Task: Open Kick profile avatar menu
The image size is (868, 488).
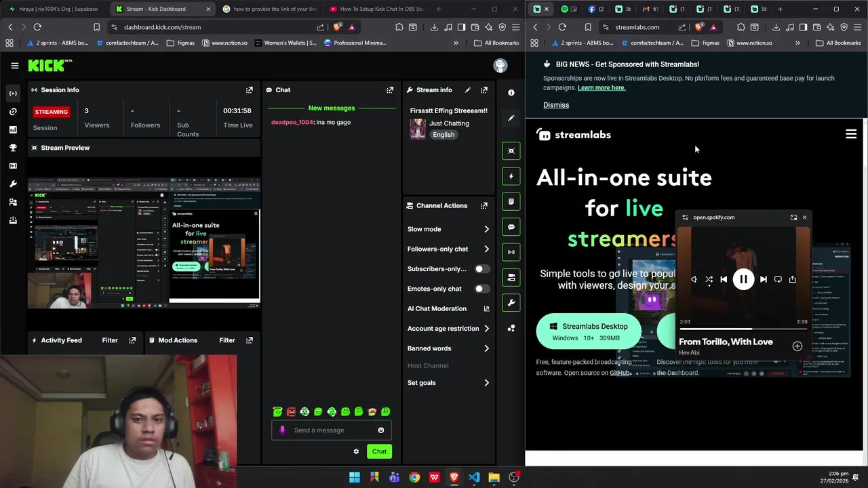Action: pyautogui.click(x=500, y=66)
